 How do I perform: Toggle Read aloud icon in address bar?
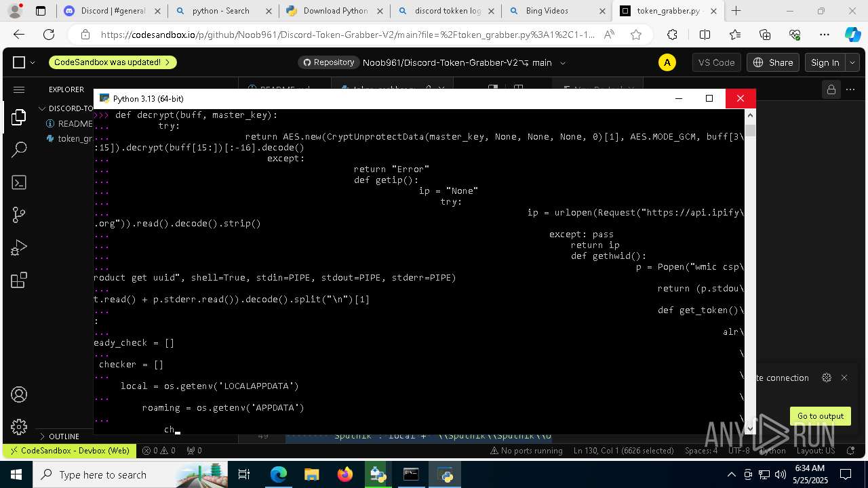click(609, 35)
